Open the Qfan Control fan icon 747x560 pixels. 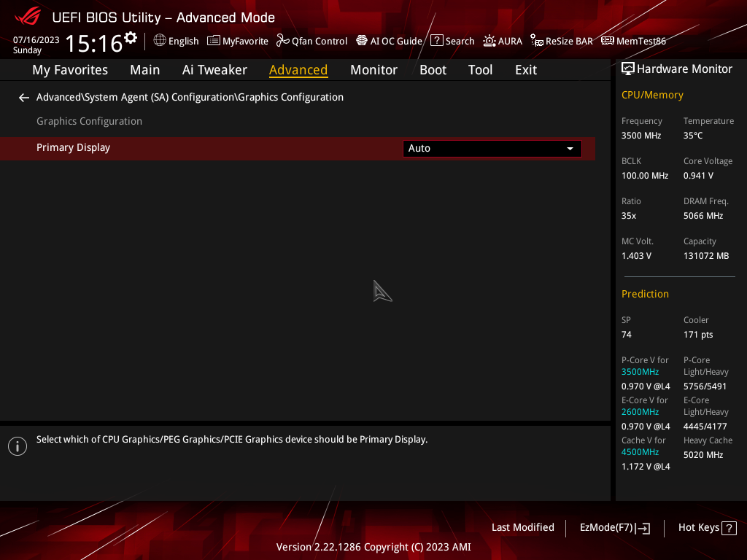click(x=282, y=41)
